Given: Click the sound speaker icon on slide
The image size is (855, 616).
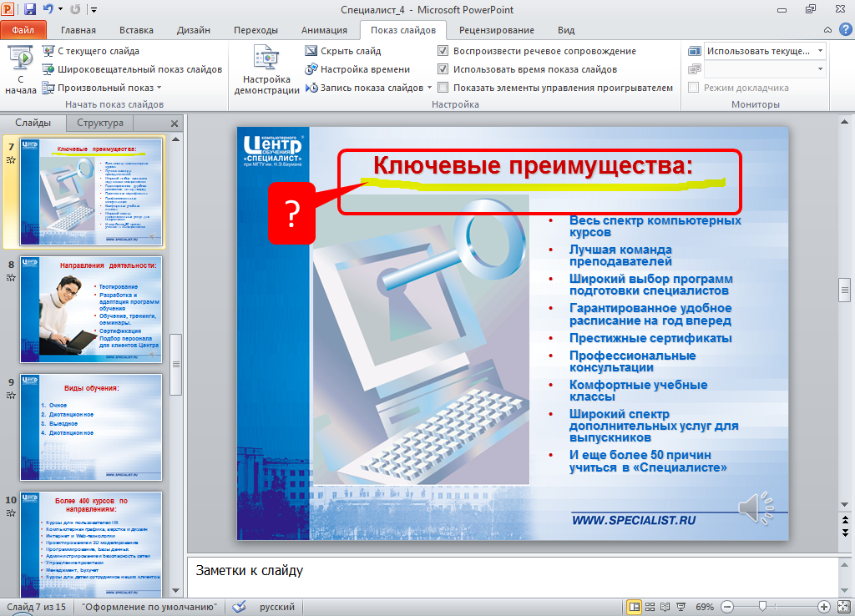Looking at the screenshot, I should [755, 508].
